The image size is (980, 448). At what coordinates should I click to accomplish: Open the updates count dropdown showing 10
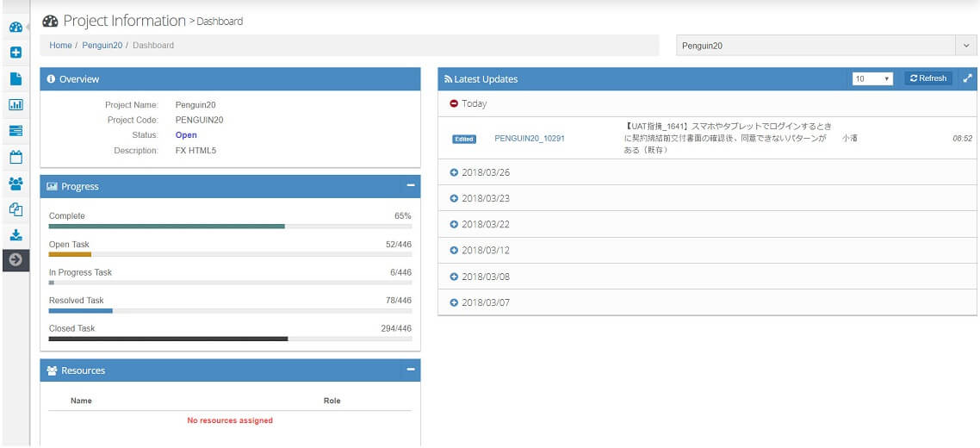[871, 78]
